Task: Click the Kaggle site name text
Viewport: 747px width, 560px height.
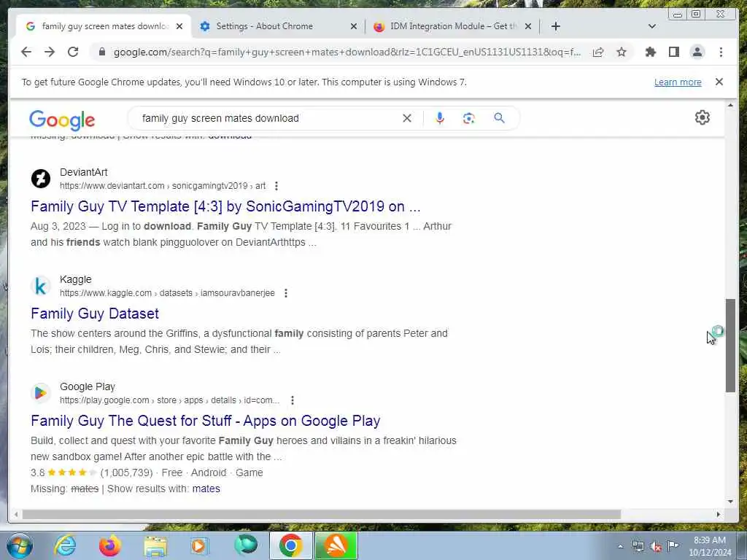Action: pyautogui.click(x=76, y=279)
